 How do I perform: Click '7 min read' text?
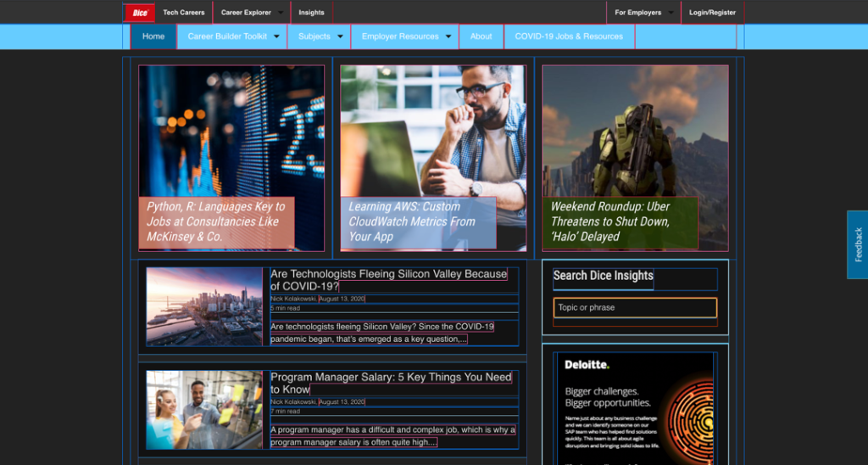(285, 412)
